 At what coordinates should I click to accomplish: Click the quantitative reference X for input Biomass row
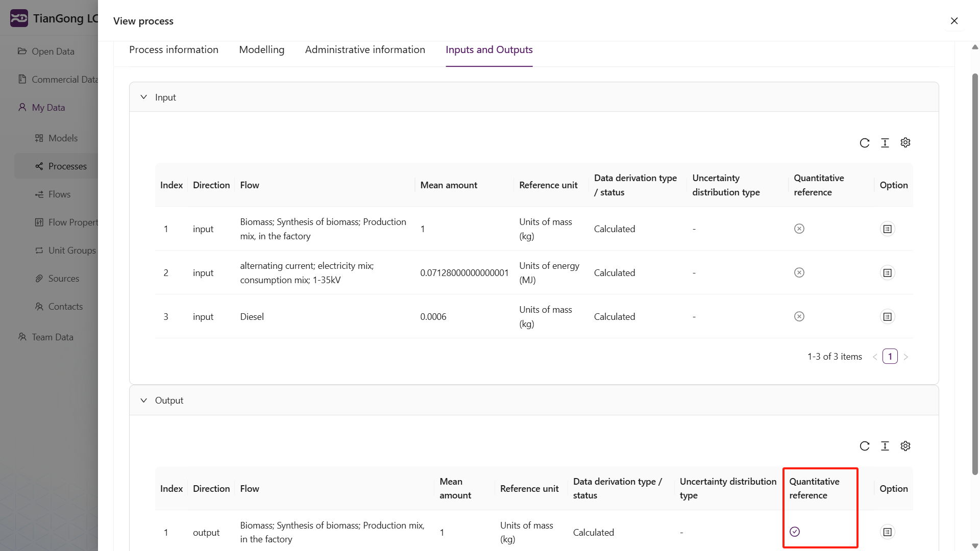click(799, 229)
